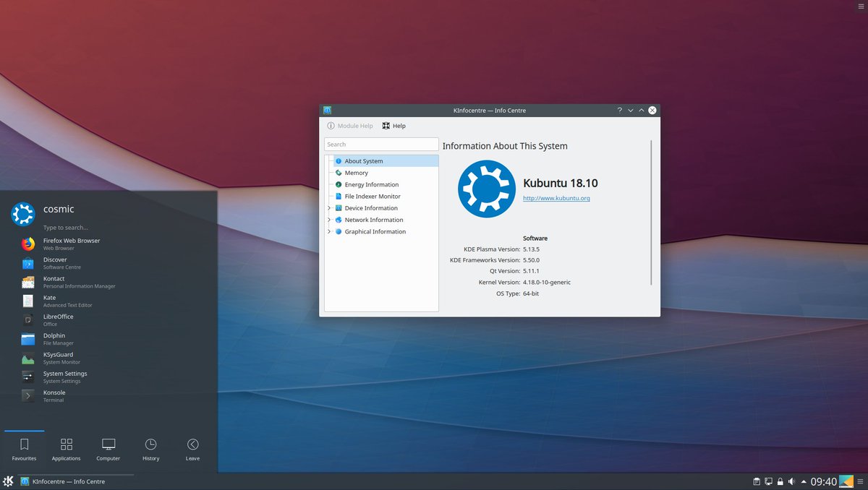Open the network connection tray icon
Viewport: 868px width, 490px height.
pos(768,481)
